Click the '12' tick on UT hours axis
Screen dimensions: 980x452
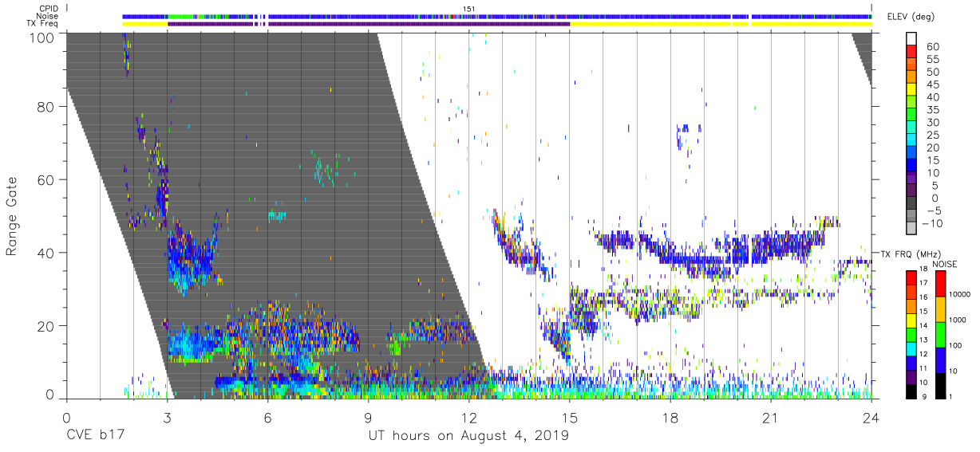[469, 418]
